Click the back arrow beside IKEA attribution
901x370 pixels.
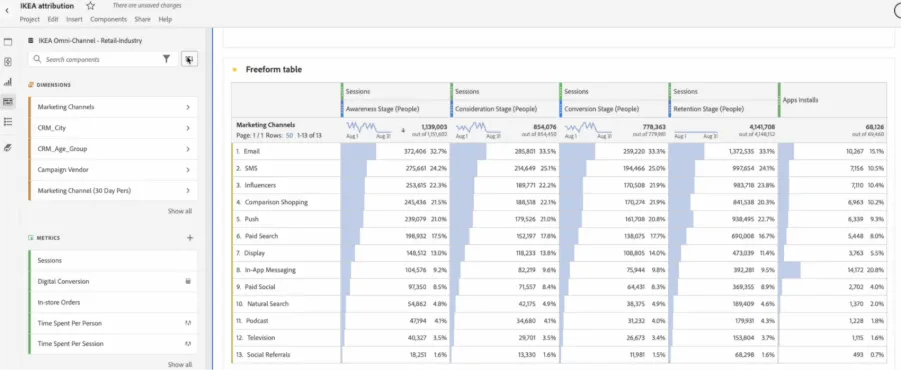pos(7,10)
